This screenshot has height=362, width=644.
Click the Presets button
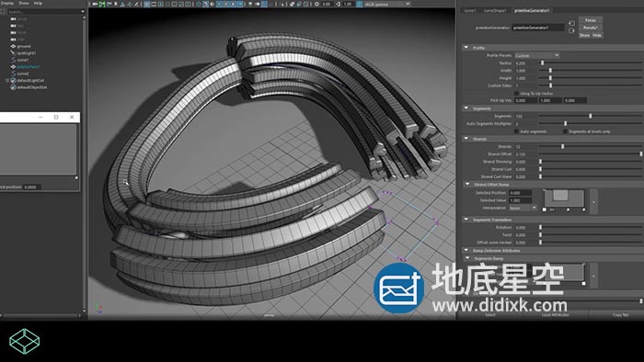tap(591, 28)
